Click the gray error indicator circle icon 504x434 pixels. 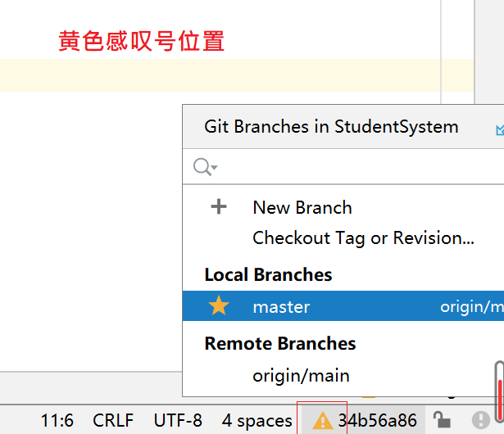(x=481, y=421)
